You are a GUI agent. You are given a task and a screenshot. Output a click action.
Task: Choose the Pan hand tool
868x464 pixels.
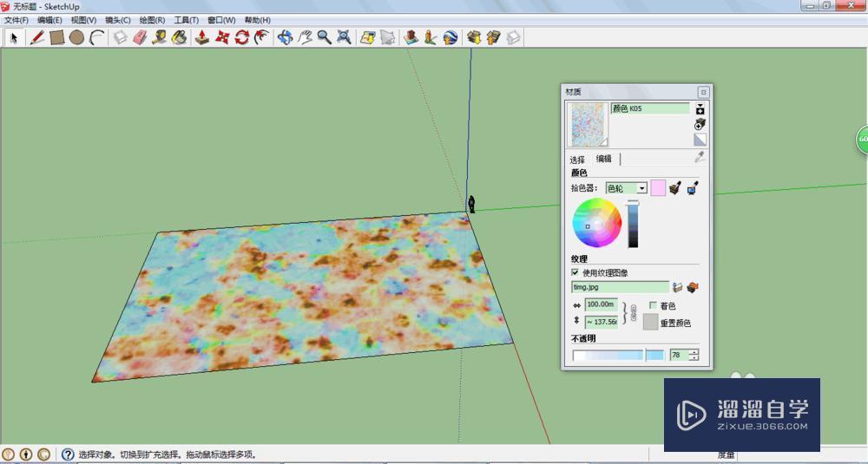pyautogui.click(x=305, y=37)
